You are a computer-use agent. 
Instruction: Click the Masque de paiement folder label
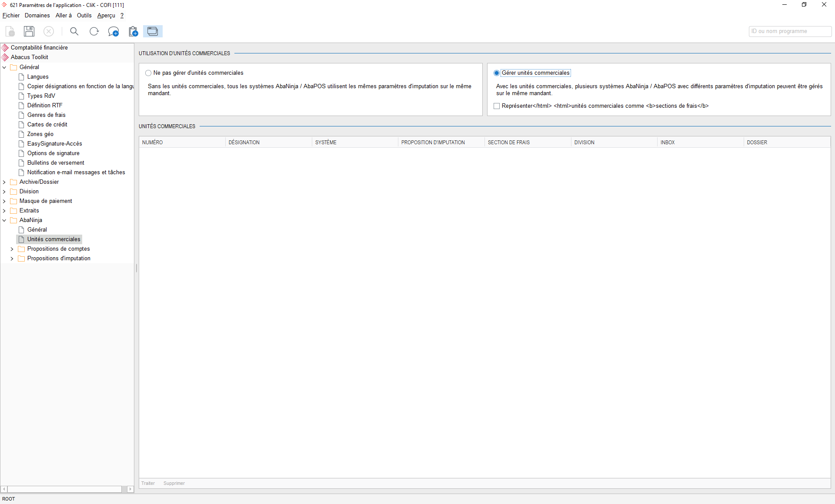click(46, 201)
